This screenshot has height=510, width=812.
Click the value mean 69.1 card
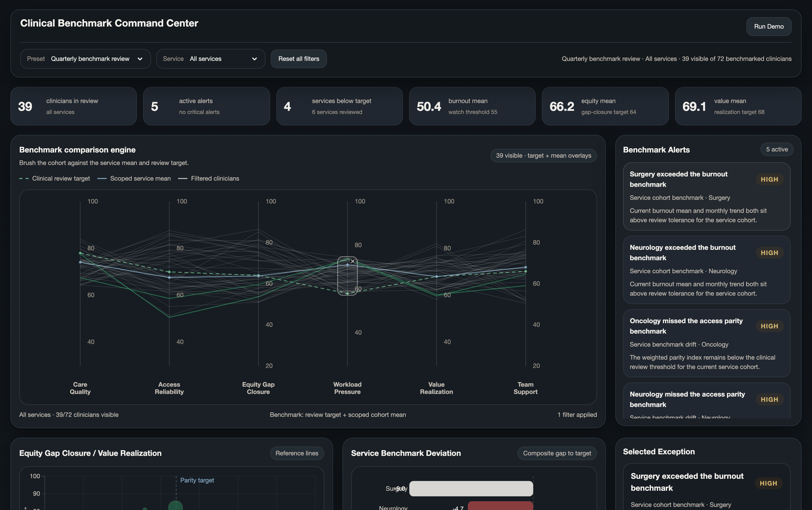point(738,106)
